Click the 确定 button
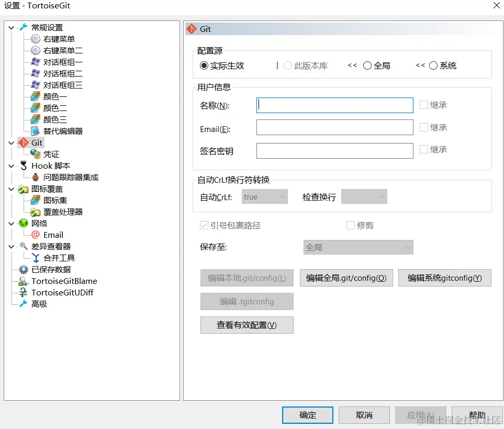504x429 pixels. 308,415
